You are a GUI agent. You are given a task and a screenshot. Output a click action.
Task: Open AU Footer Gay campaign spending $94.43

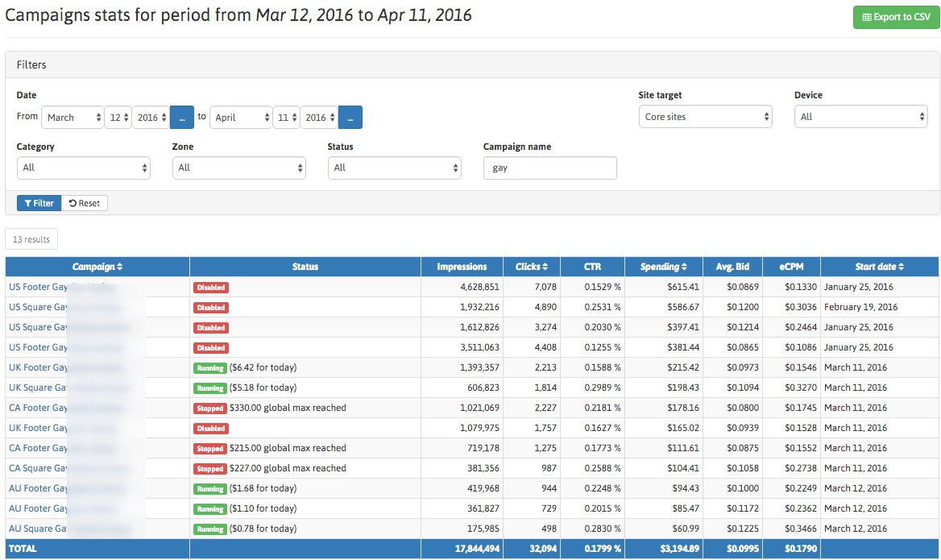click(x=38, y=488)
